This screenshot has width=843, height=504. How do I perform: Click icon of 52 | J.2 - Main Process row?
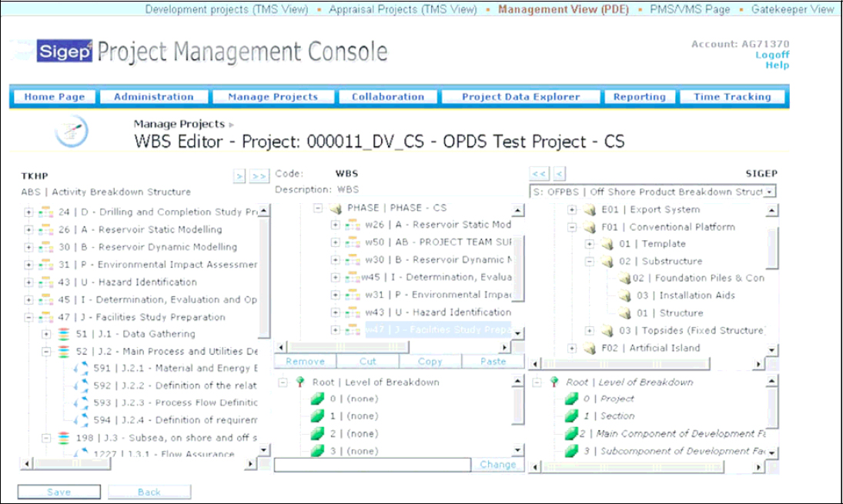(x=64, y=352)
